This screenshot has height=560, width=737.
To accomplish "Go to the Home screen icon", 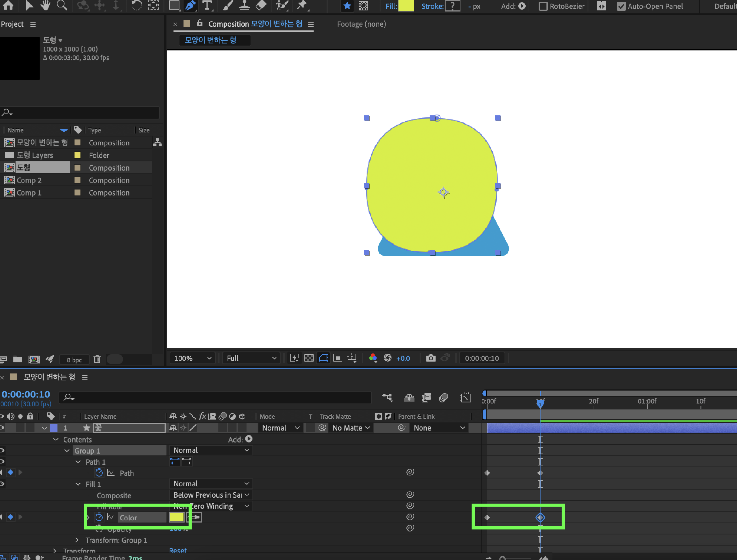I will (x=8, y=5).
